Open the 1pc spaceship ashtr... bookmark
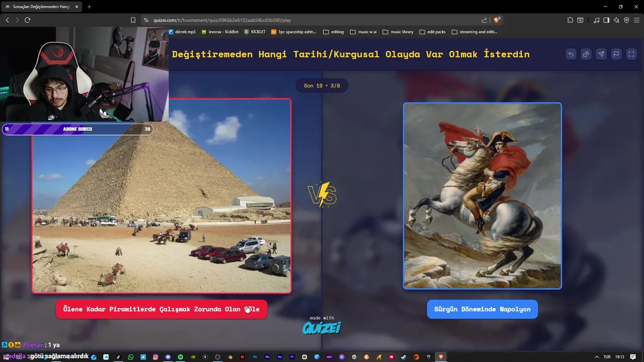This screenshot has height=362, width=644. tap(294, 32)
